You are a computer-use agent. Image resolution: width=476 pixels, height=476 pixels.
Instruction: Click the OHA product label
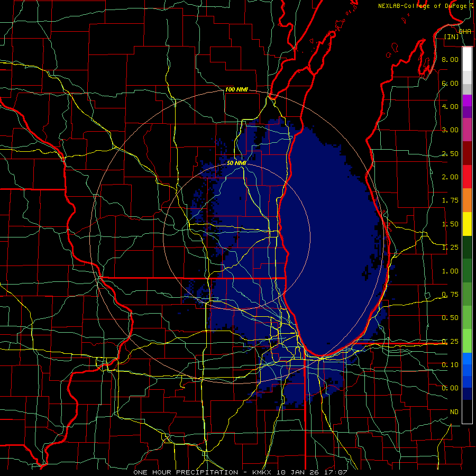click(465, 32)
